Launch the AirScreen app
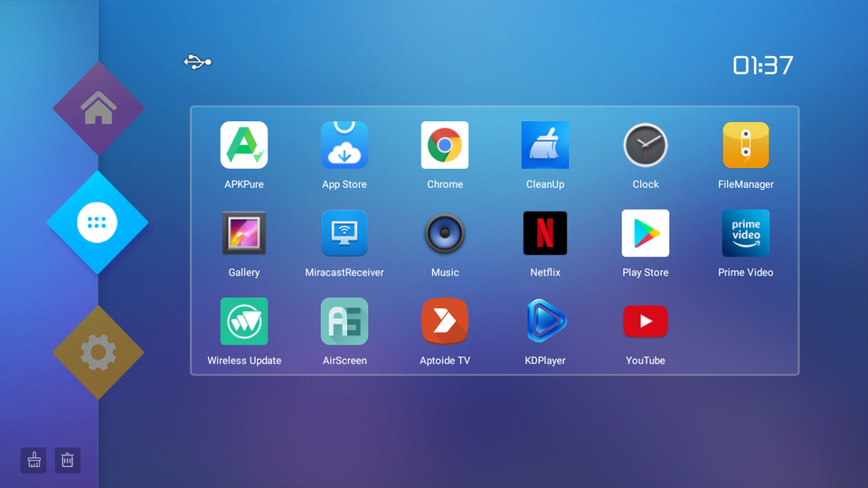Viewport: 868px width, 488px height. tap(344, 321)
